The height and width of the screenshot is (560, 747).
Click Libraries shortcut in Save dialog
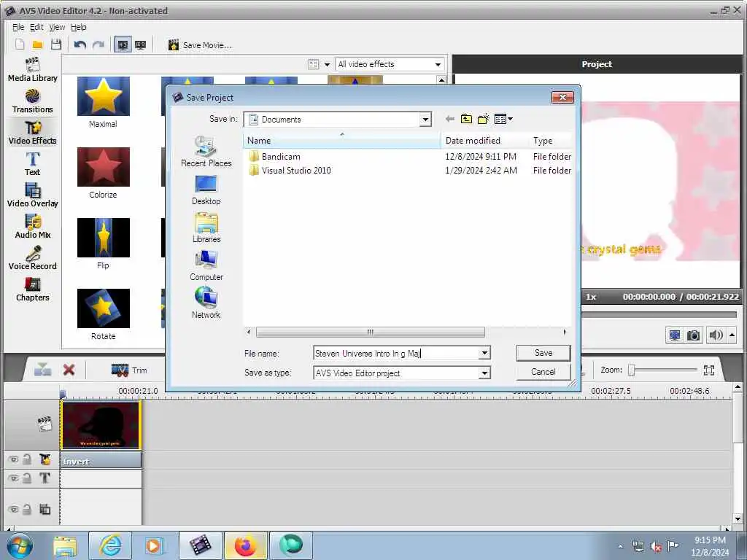(206, 228)
